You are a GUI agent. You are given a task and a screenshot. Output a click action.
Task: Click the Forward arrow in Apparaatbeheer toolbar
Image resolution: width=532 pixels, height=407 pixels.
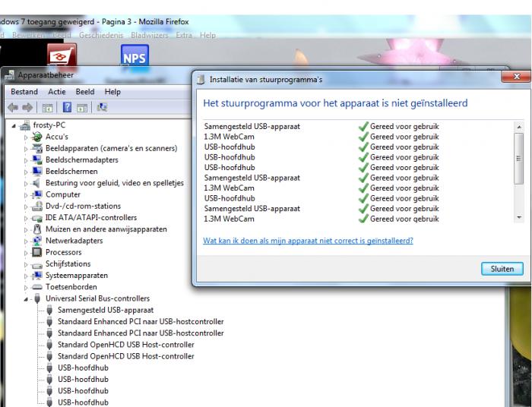tap(27, 108)
